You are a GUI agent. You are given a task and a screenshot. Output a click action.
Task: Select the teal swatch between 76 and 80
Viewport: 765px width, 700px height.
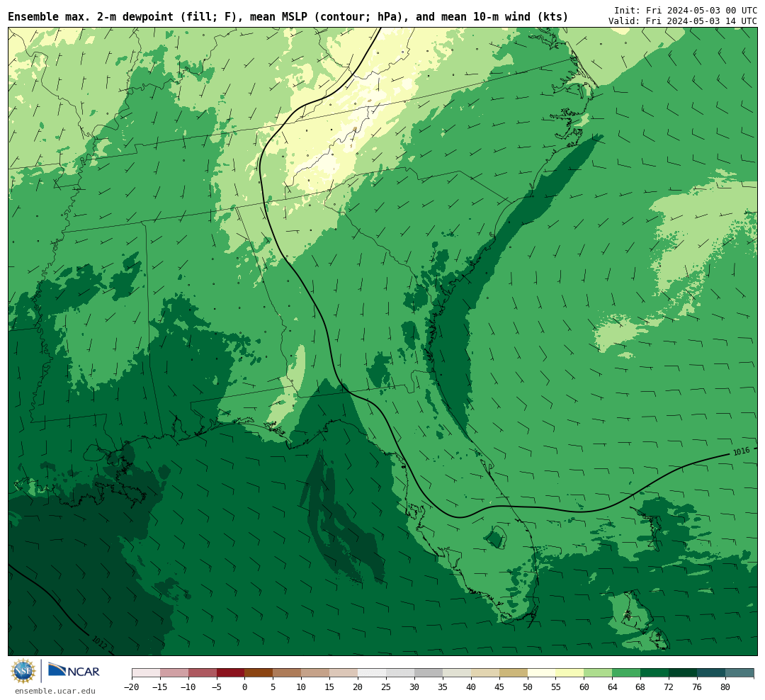(712, 673)
